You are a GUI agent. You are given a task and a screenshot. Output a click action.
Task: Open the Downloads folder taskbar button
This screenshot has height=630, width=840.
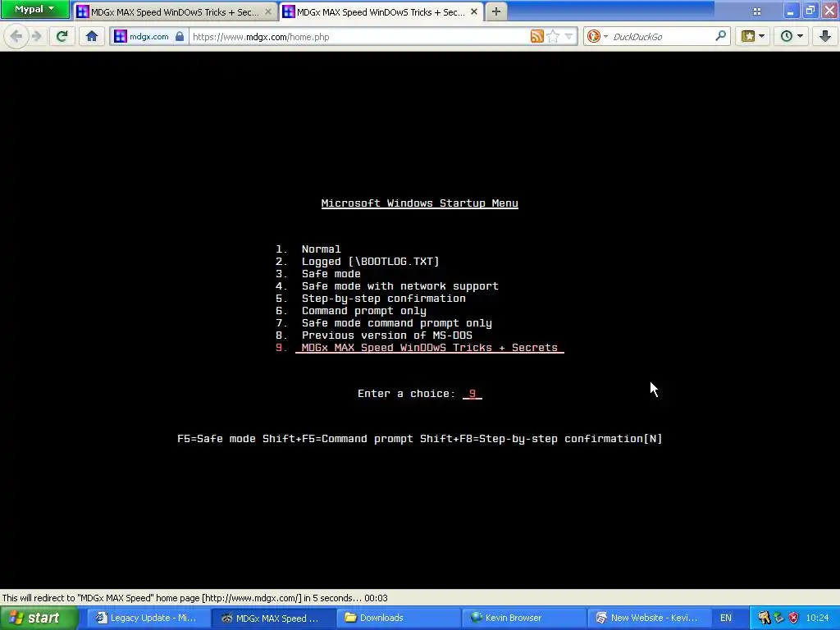click(399, 618)
